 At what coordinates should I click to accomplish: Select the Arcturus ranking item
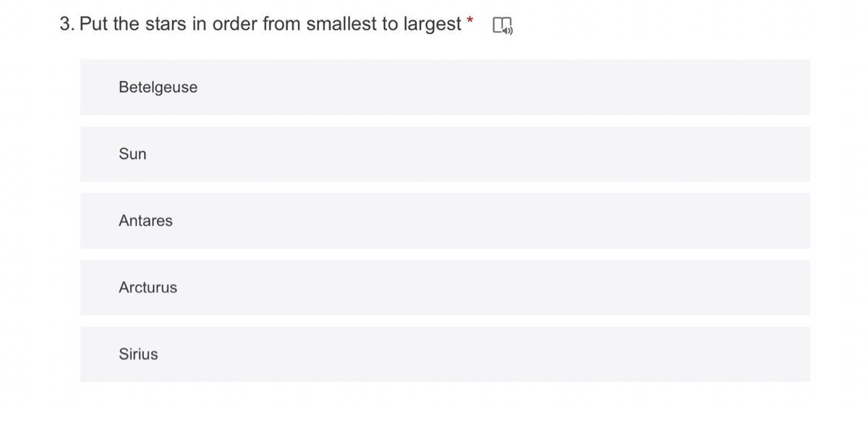pyautogui.click(x=445, y=287)
